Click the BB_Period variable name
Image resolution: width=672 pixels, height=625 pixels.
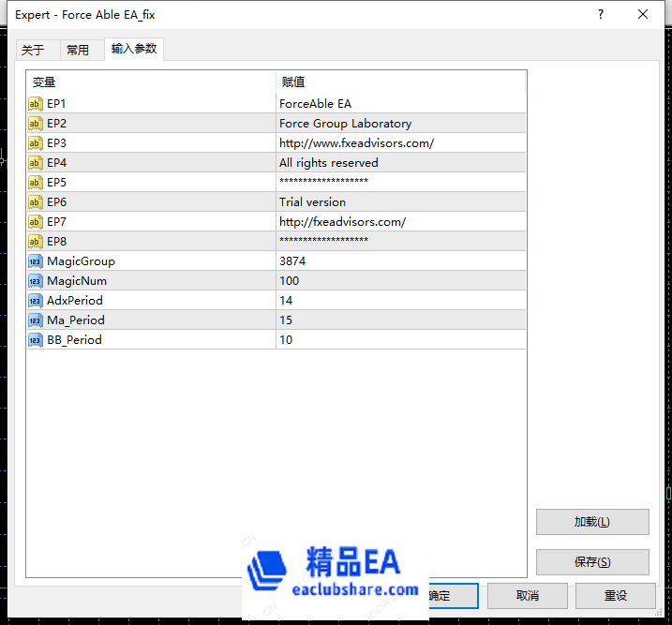74,340
